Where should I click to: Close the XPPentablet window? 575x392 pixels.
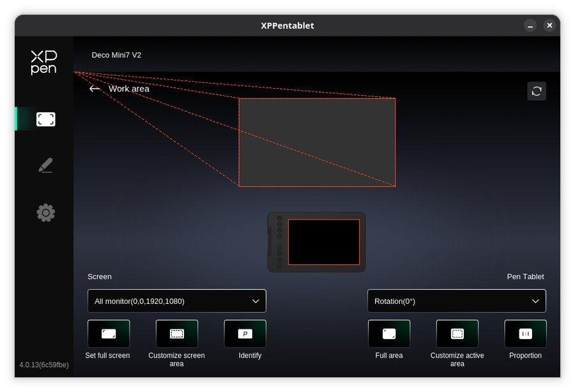pyautogui.click(x=549, y=26)
